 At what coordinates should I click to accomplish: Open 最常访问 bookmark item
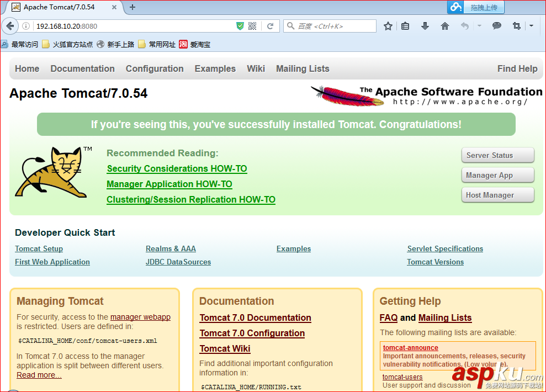click(x=19, y=44)
